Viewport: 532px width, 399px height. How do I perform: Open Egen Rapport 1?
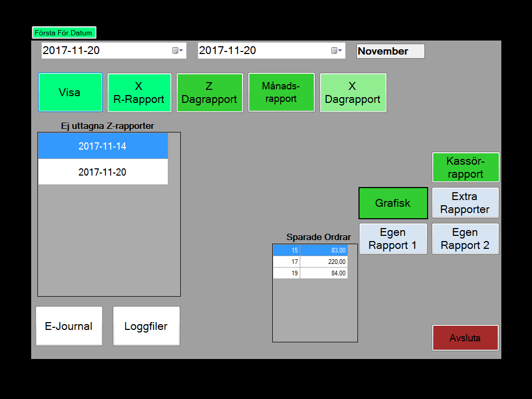coord(393,238)
